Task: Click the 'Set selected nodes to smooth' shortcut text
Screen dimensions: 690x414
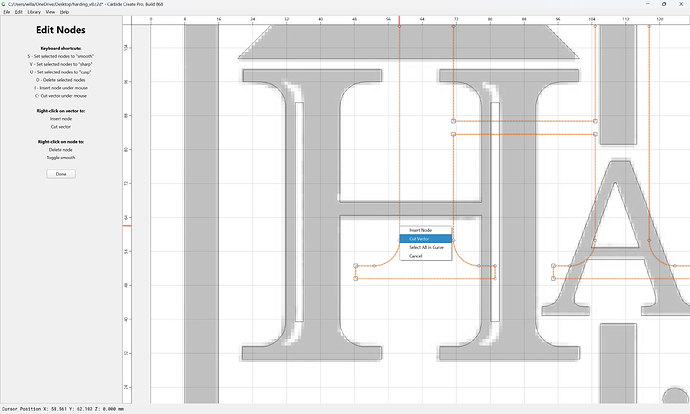Action: click(61, 56)
